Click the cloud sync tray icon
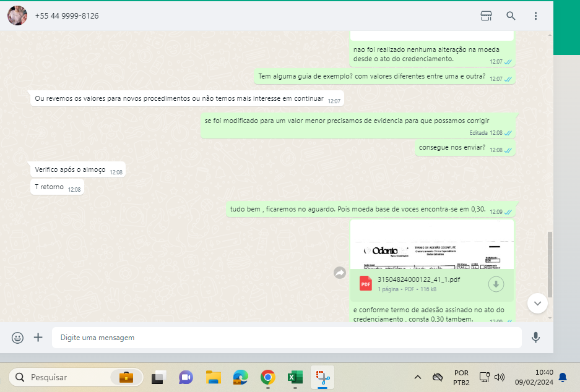580x392 pixels. click(x=438, y=377)
